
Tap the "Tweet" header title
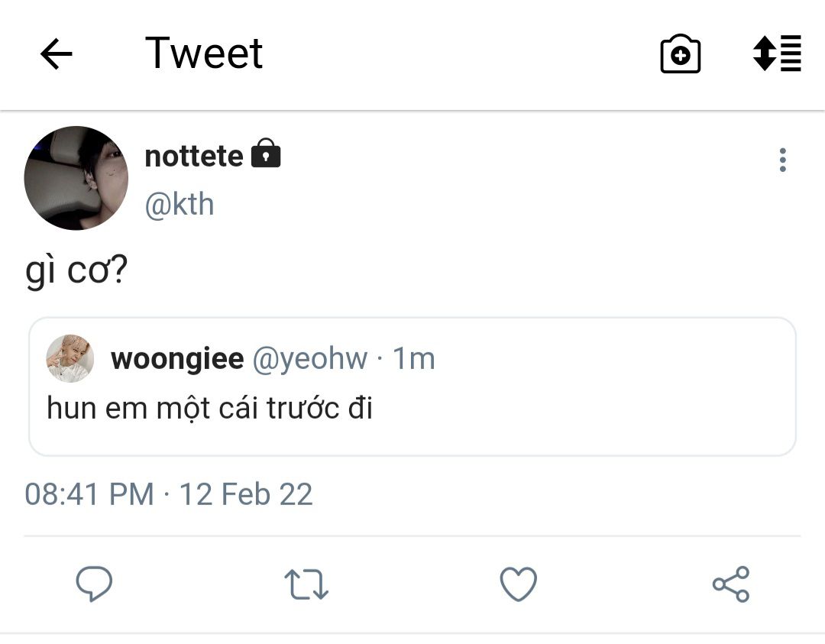pos(204,53)
